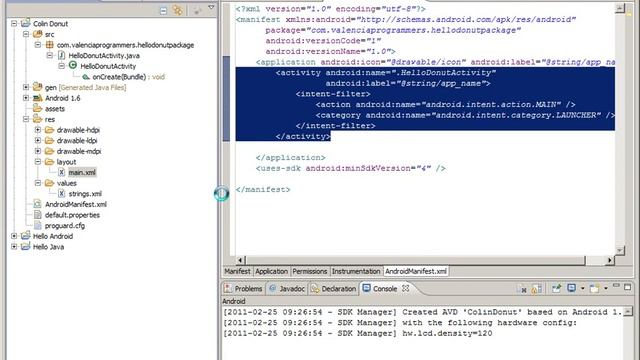Collapse the src folder
Viewport: 640px width, 360px height.
26,34
